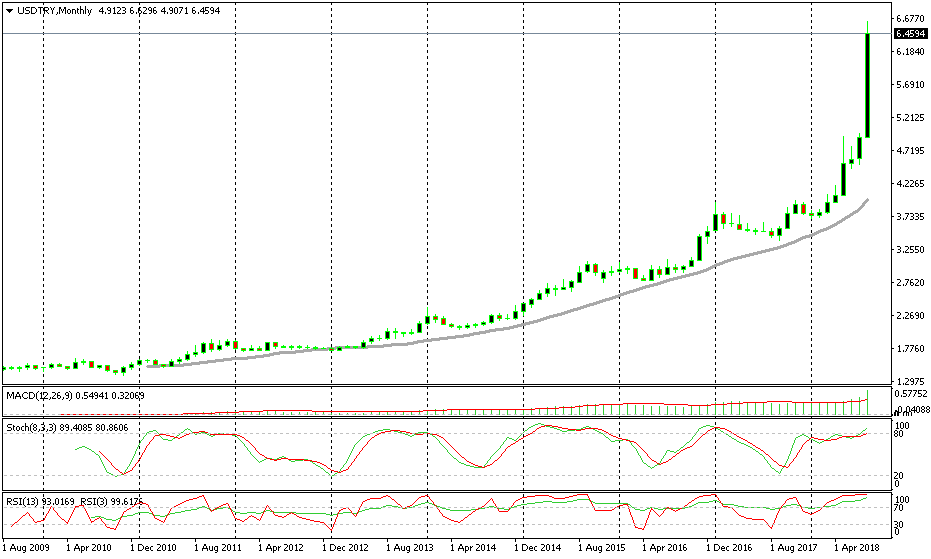This screenshot has height=559, width=931.
Task: Click the current price tag 6.4594 on axis
Action: pyautogui.click(x=911, y=34)
